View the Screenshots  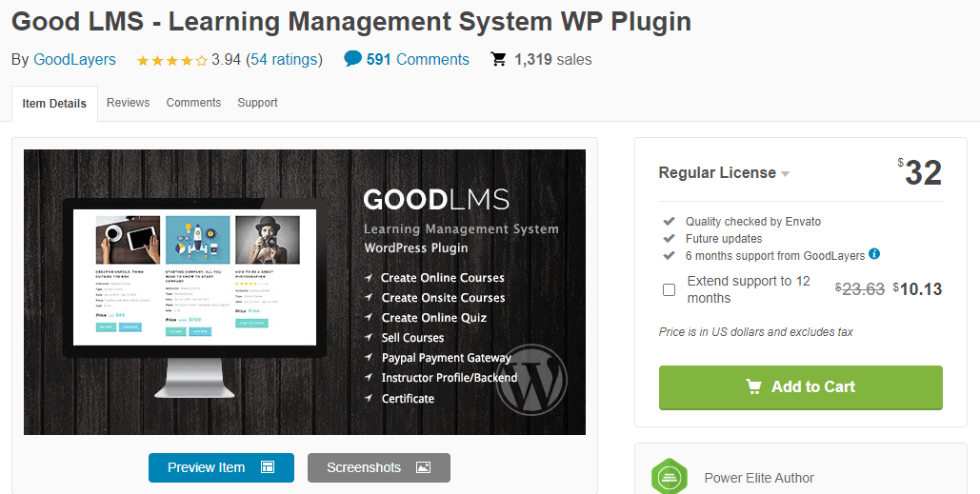[x=379, y=467]
